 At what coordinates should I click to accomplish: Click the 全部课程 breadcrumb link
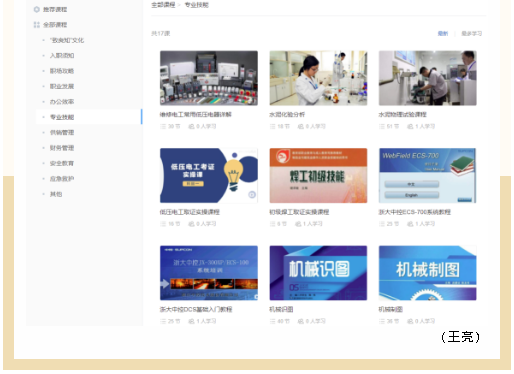point(163,5)
